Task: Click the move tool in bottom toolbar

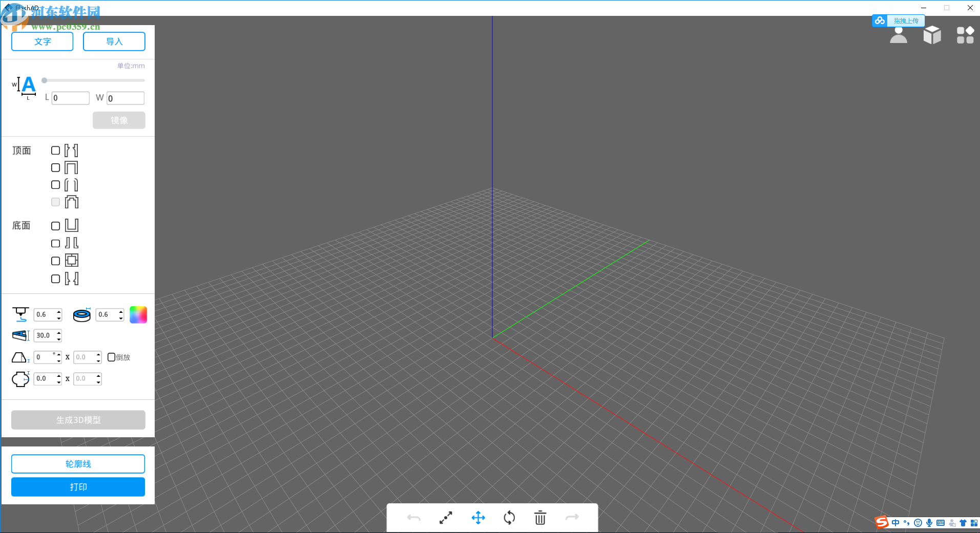Action: tap(477, 518)
